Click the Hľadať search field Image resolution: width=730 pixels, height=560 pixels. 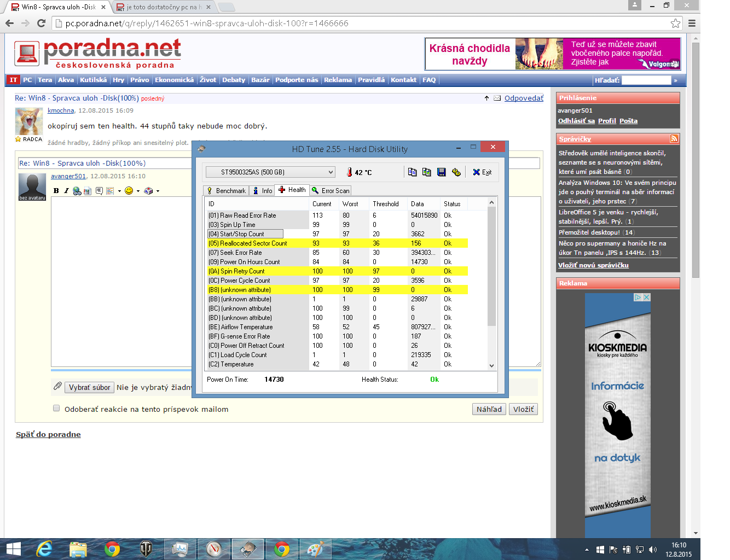coord(646,80)
